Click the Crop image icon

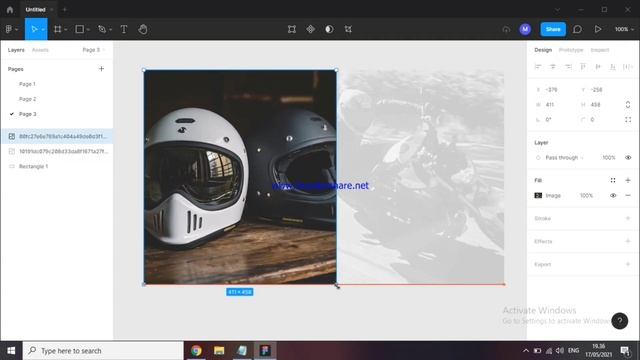coord(348,29)
